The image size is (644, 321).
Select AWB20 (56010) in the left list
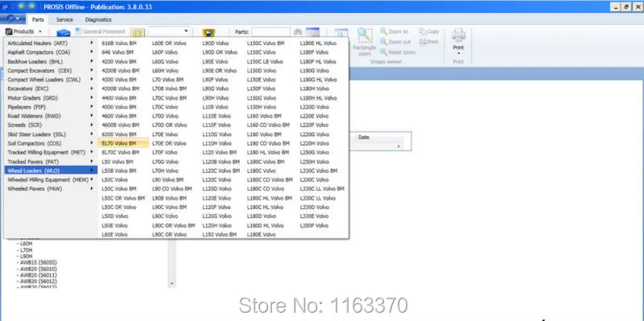click(x=38, y=269)
